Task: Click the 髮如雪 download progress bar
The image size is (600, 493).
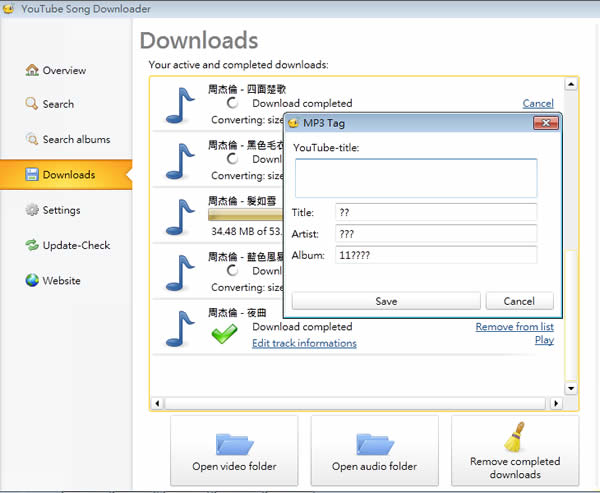Action: (246, 215)
